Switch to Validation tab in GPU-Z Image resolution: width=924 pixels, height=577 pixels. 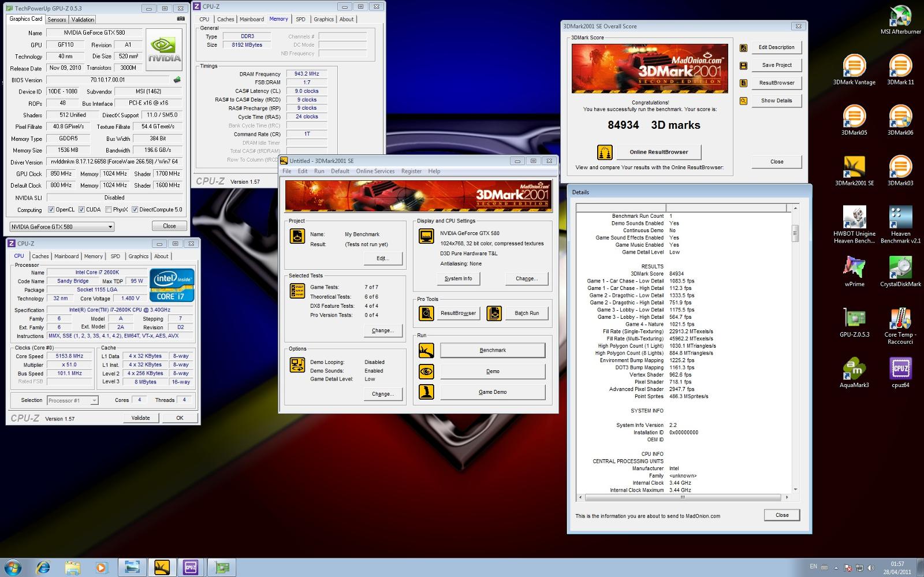click(x=83, y=19)
